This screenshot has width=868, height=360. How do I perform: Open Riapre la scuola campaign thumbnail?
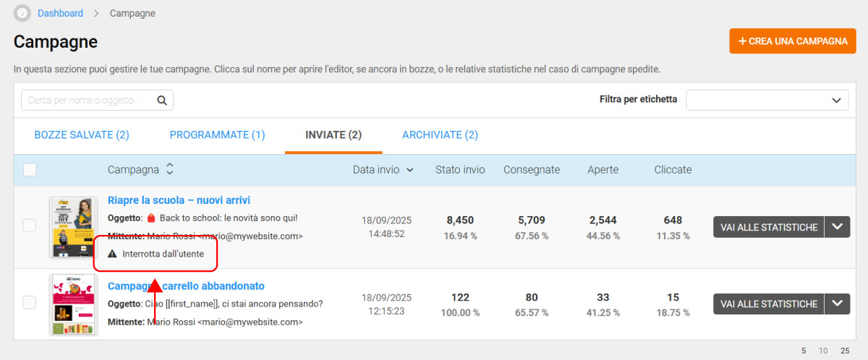[x=73, y=227]
